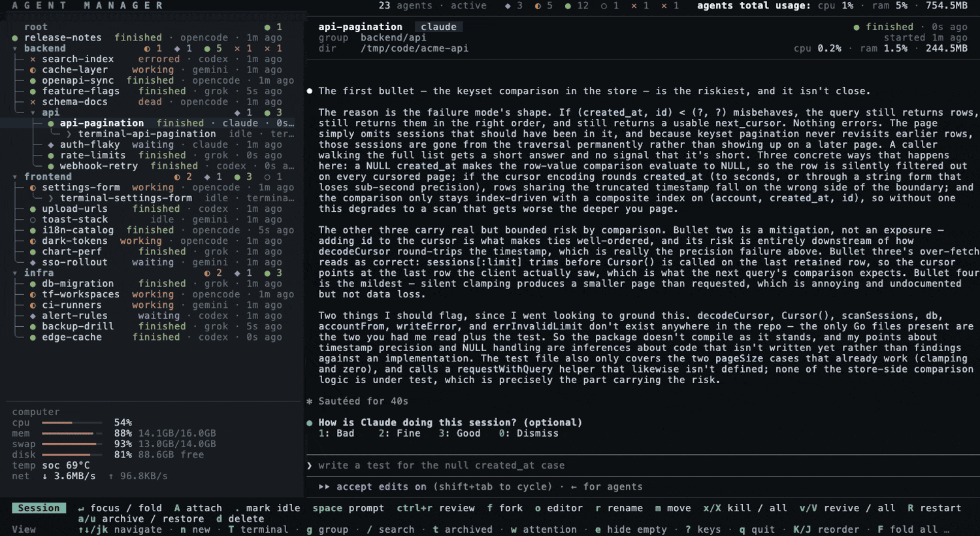Image resolution: width=980 pixels, height=536 pixels.
Task: Click the terminal chevron icon for terminal-settings-form
Action: (51, 198)
